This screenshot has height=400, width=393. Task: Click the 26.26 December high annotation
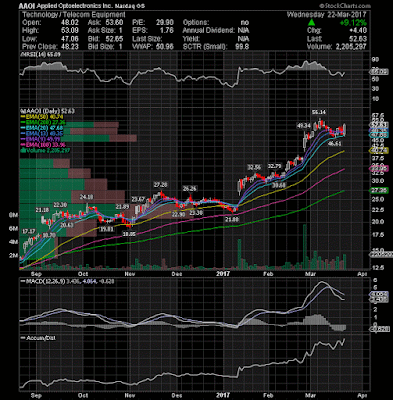click(x=189, y=189)
